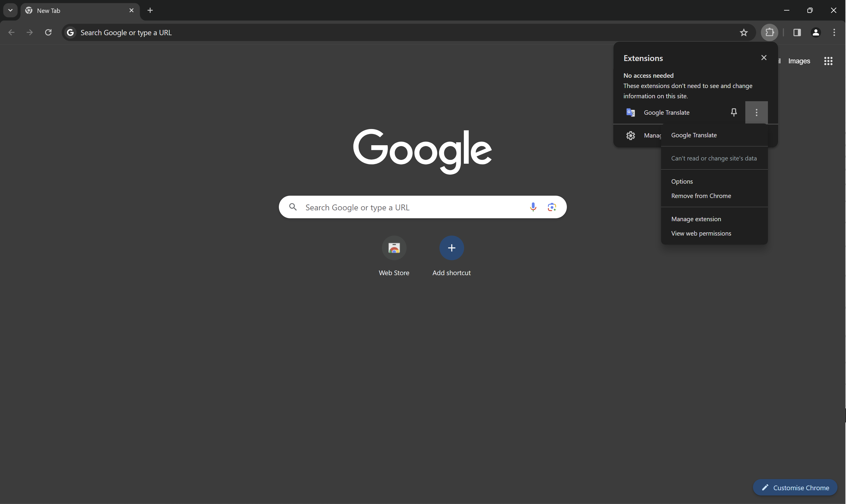Start voice search with microphone

coord(533,207)
